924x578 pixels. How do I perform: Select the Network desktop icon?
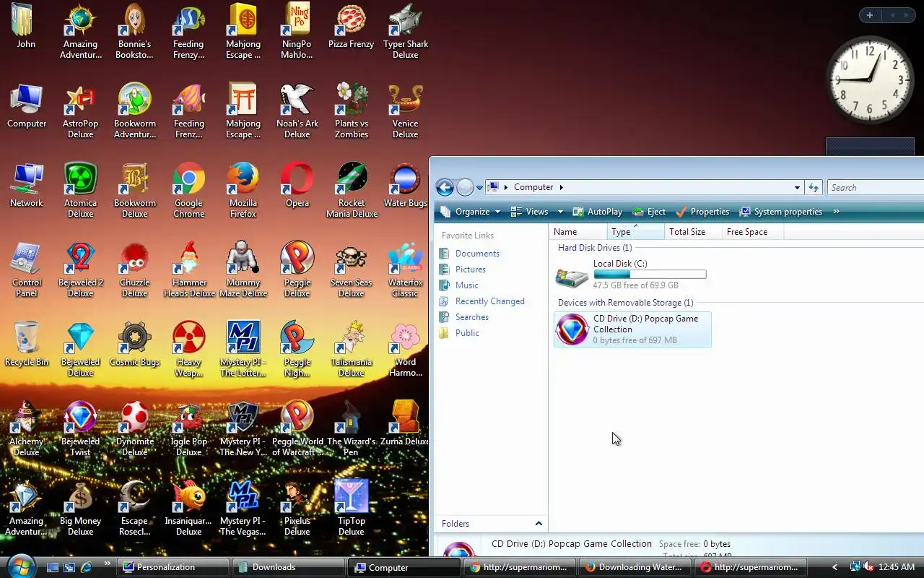(27, 184)
